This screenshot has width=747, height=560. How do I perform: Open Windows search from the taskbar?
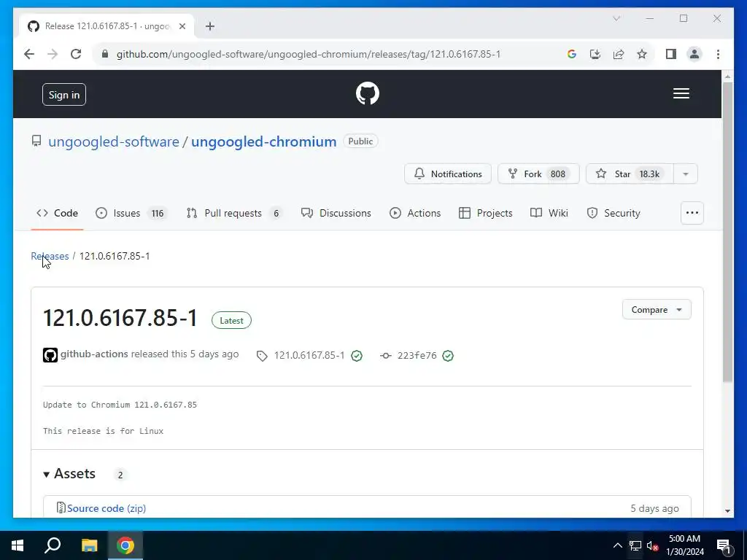(x=53, y=545)
